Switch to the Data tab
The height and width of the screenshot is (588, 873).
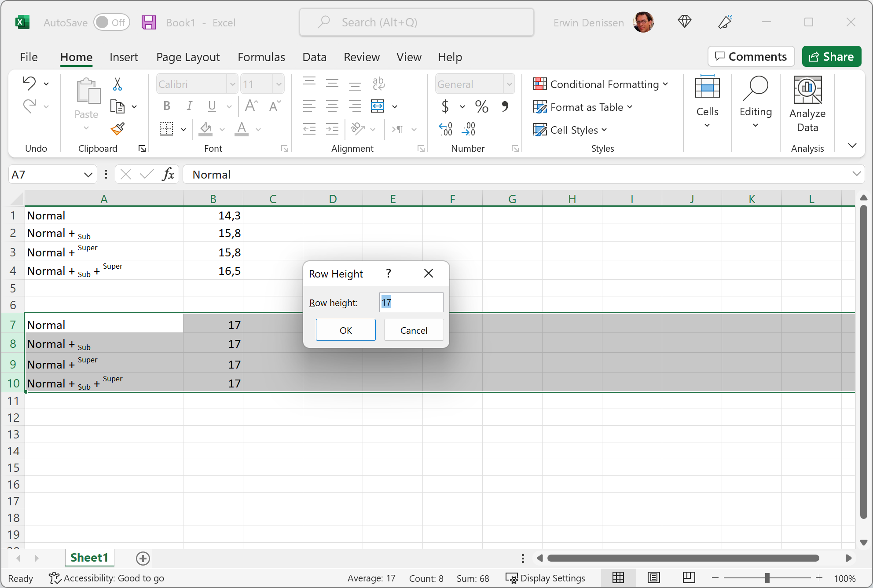[314, 57]
